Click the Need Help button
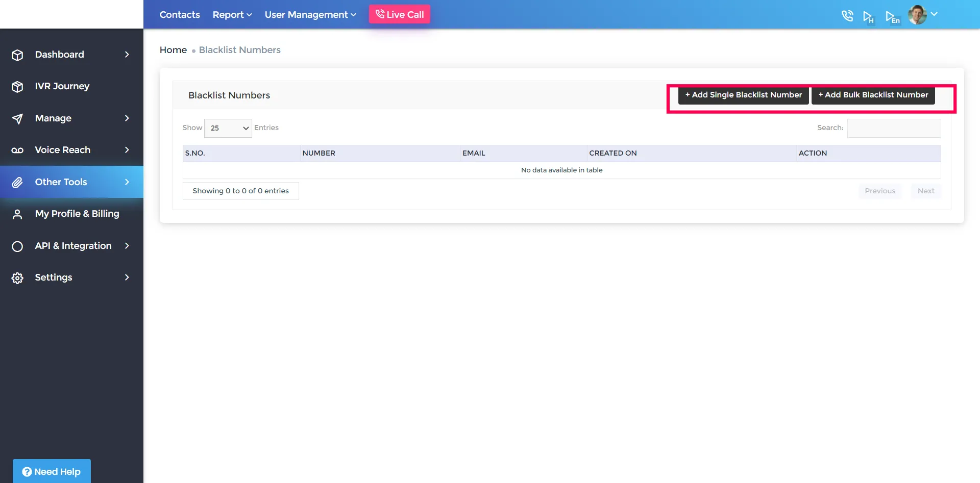This screenshot has width=980, height=483. 52,471
